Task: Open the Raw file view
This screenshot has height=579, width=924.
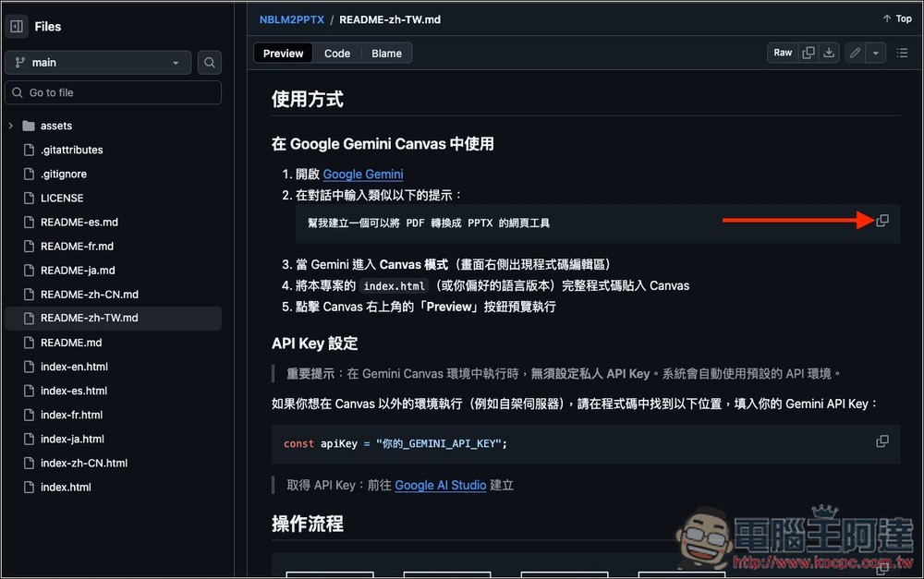Action: click(783, 53)
